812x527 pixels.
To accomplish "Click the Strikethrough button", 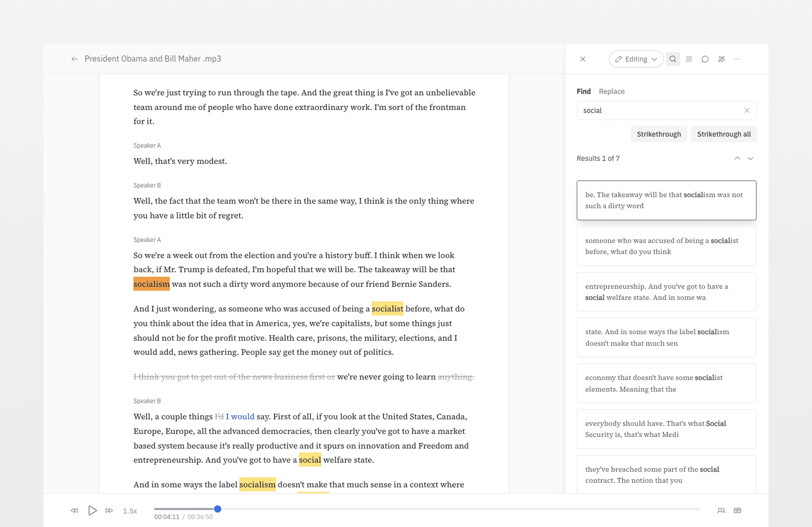I will click(x=659, y=134).
